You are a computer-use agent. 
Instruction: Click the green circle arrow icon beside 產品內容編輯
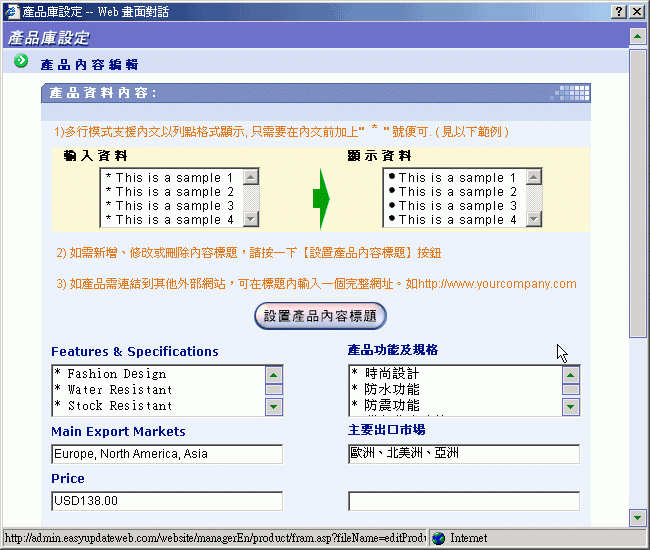[21, 62]
